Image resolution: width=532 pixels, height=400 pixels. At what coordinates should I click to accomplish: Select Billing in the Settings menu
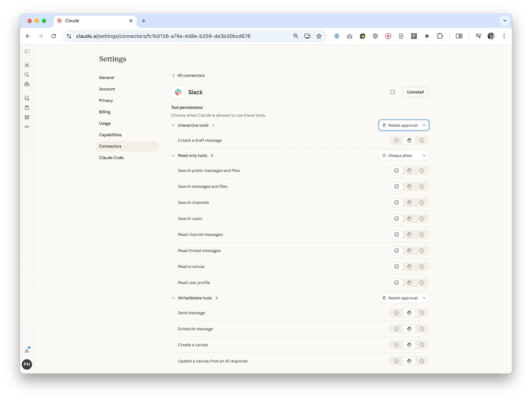pyautogui.click(x=105, y=112)
